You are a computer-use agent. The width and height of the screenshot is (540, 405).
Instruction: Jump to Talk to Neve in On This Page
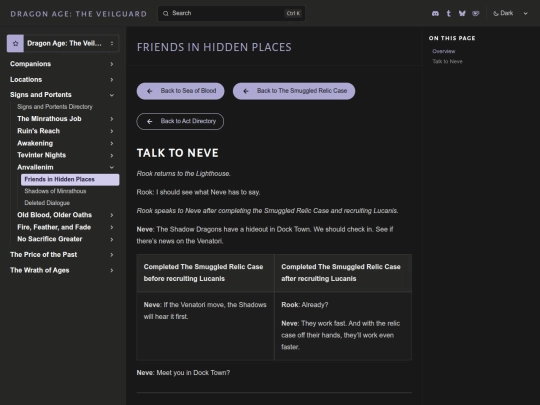[447, 62]
